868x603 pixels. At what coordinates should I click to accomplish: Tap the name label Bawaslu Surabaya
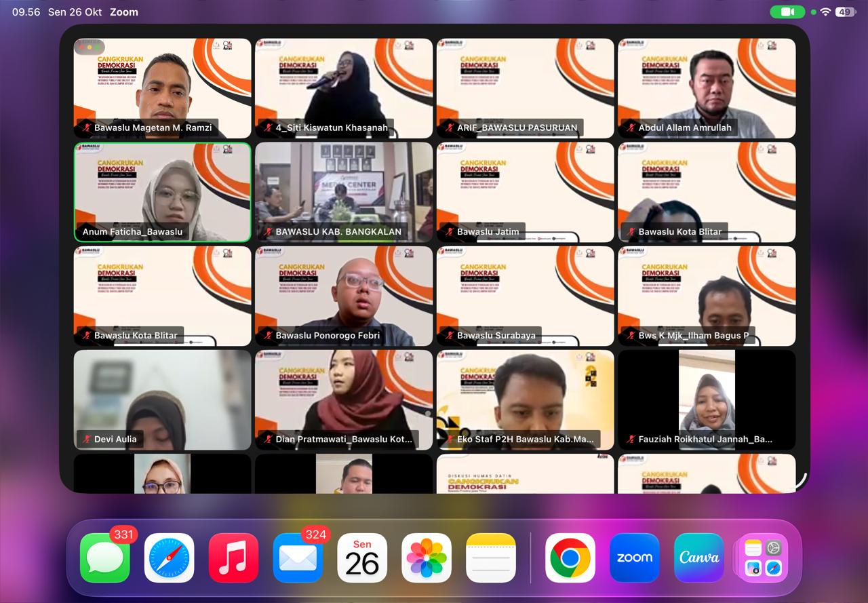[496, 335]
